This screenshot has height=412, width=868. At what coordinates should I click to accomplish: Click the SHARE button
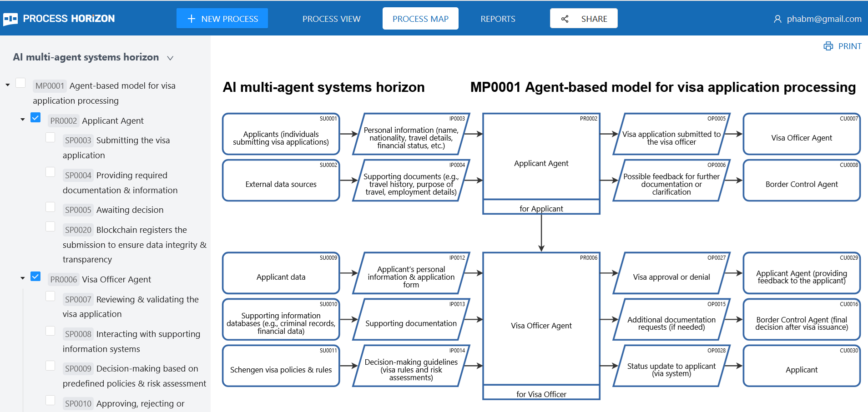[584, 19]
